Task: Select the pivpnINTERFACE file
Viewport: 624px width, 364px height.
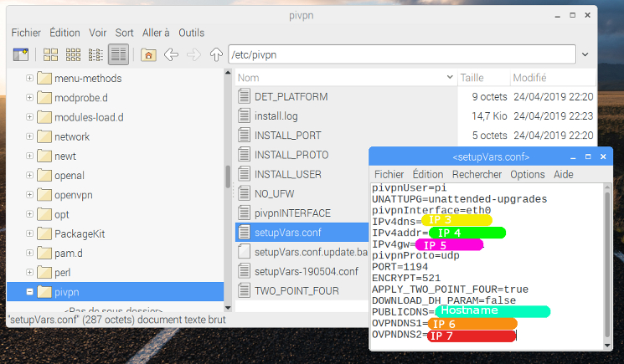Action: [292, 213]
